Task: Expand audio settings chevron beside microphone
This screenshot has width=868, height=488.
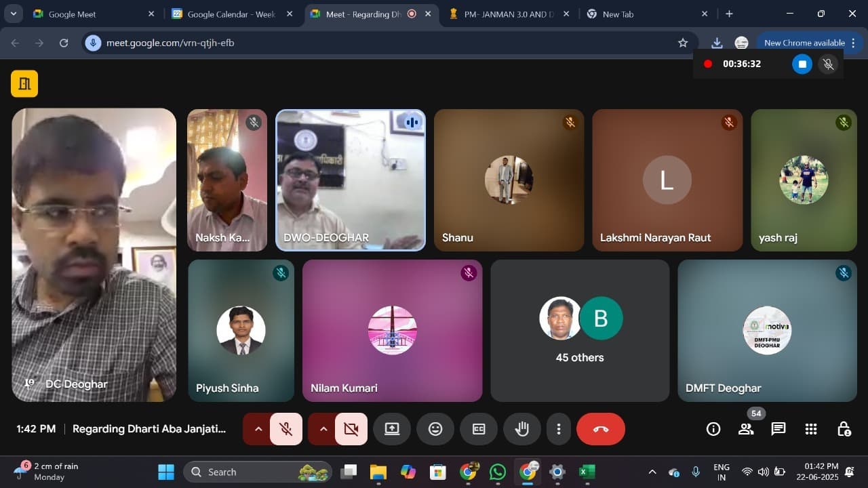Action: (258, 429)
